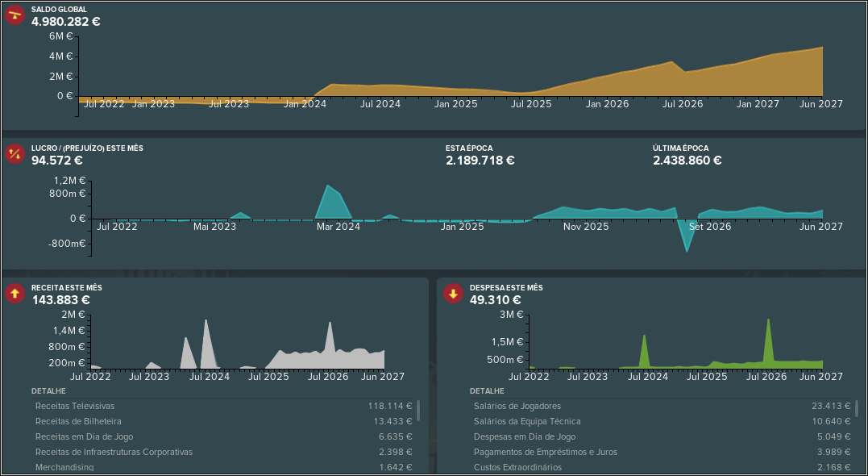Viewport: 868px width, 476px height.
Task: Select the Custos Extraordinários row
Action: 662,467
